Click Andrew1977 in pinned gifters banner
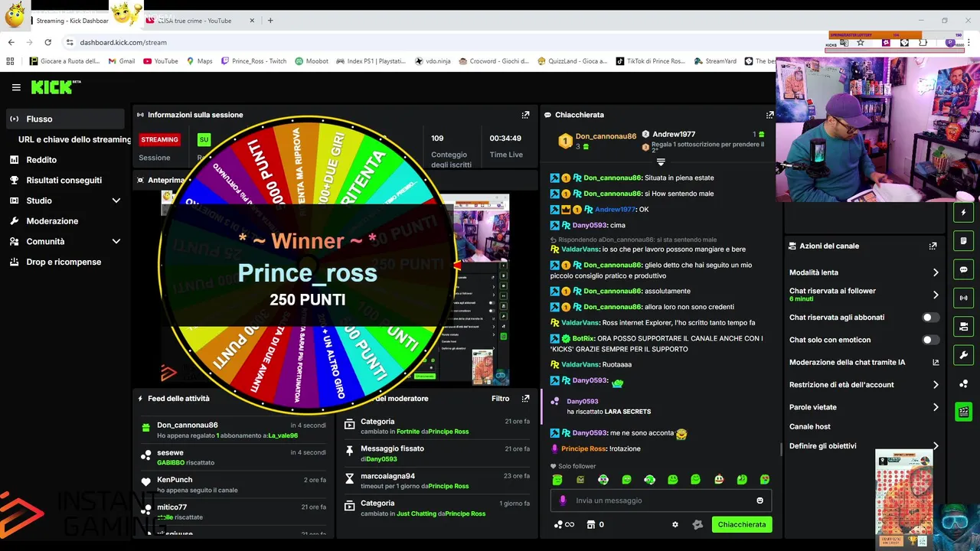 click(x=674, y=134)
